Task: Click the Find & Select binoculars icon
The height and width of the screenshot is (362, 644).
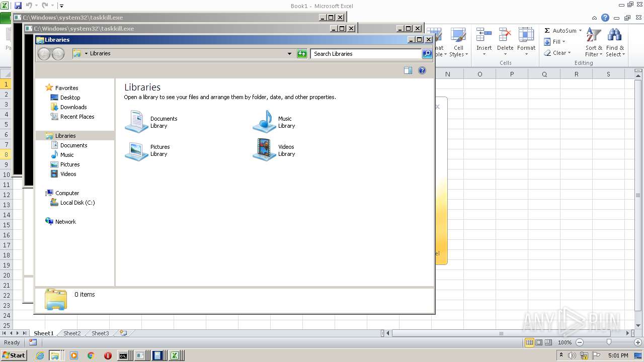Action: pyautogui.click(x=614, y=35)
